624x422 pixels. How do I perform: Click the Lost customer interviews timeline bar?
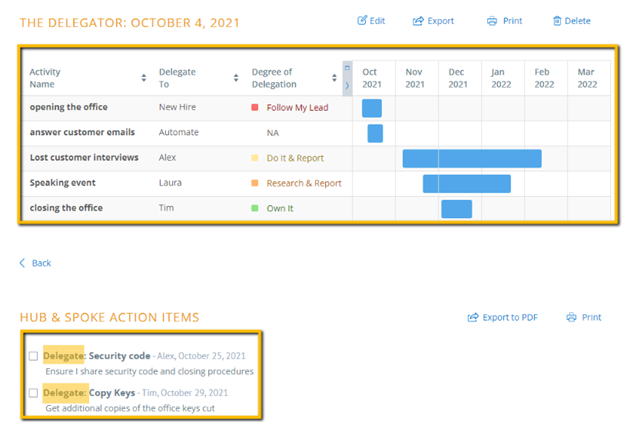472,158
